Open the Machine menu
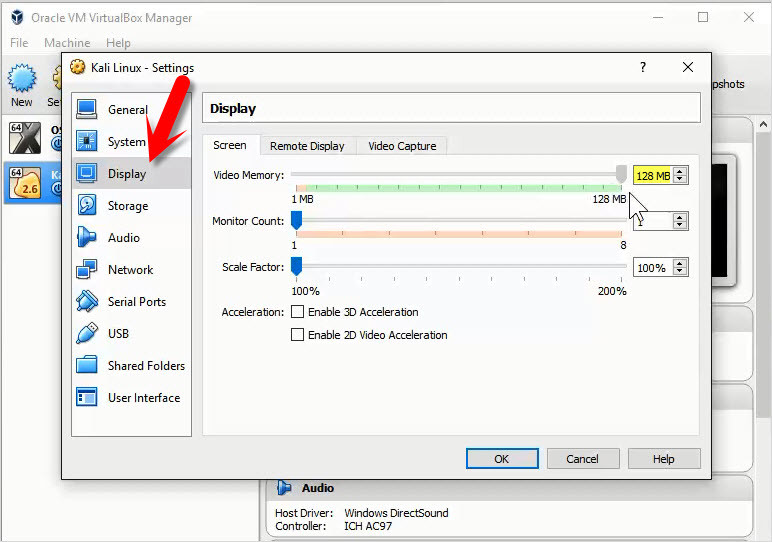The width and height of the screenshot is (772, 542). pyautogui.click(x=67, y=43)
